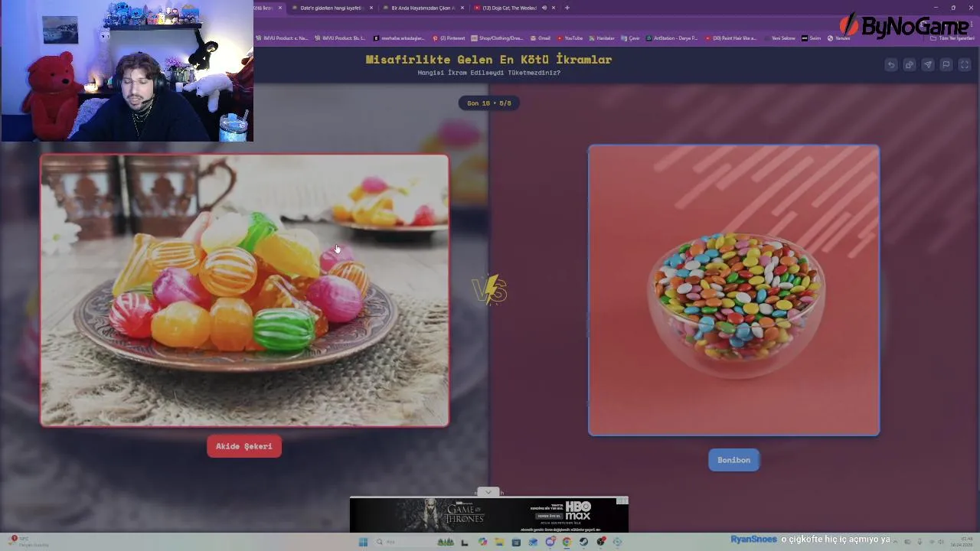This screenshot has height=551, width=980.
Task: Close the 'Bir Anda Hayatımızdan' tab
Action: click(x=462, y=8)
